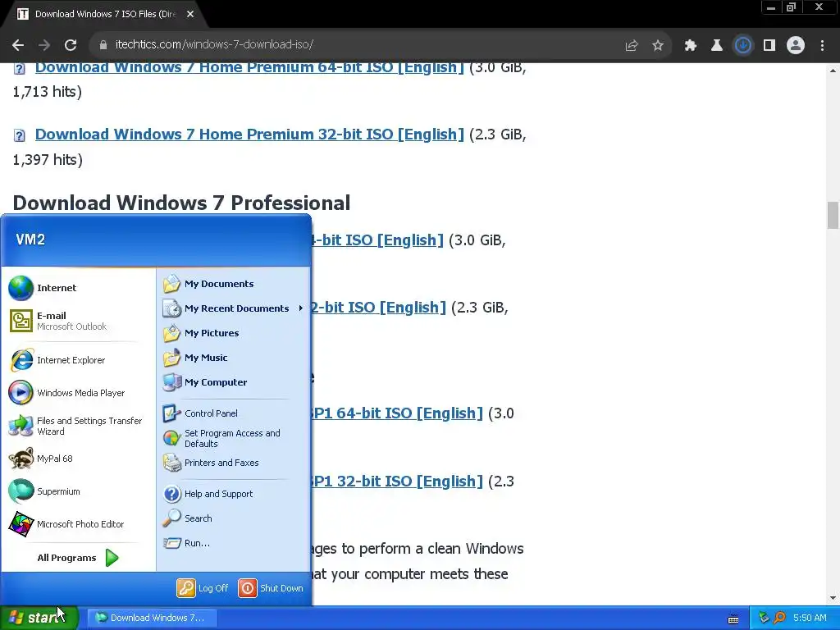This screenshot has width=840, height=630.
Task: Select Download Windows 7 taskbar button
Action: tap(152, 618)
